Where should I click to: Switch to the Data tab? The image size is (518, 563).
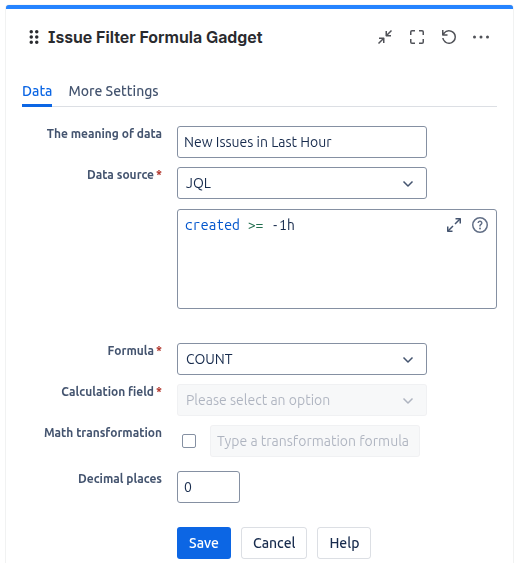(x=37, y=91)
